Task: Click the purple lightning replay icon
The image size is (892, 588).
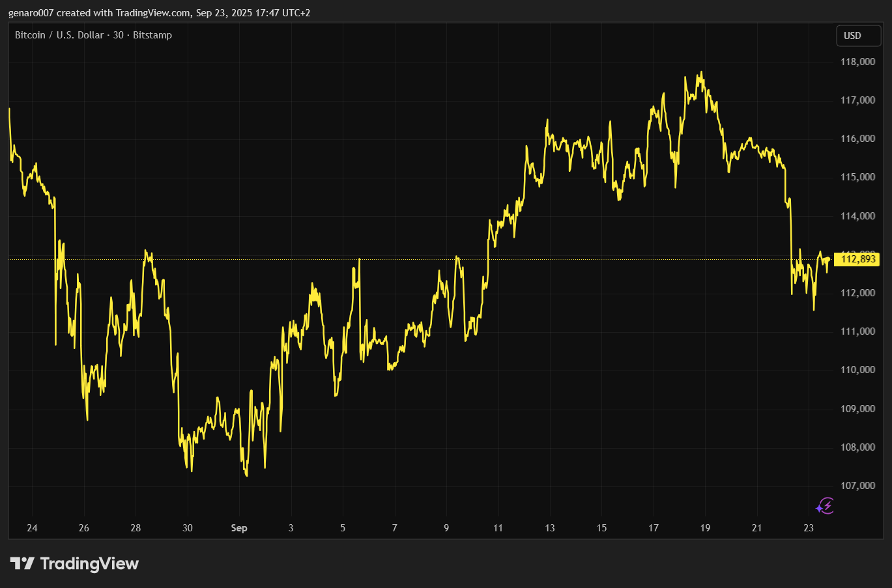Action: click(x=825, y=506)
